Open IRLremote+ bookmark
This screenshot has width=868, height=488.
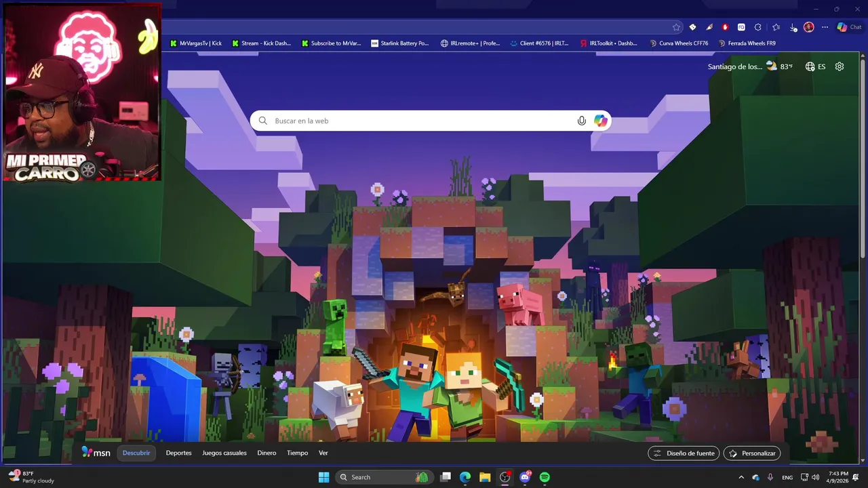(470, 43)
